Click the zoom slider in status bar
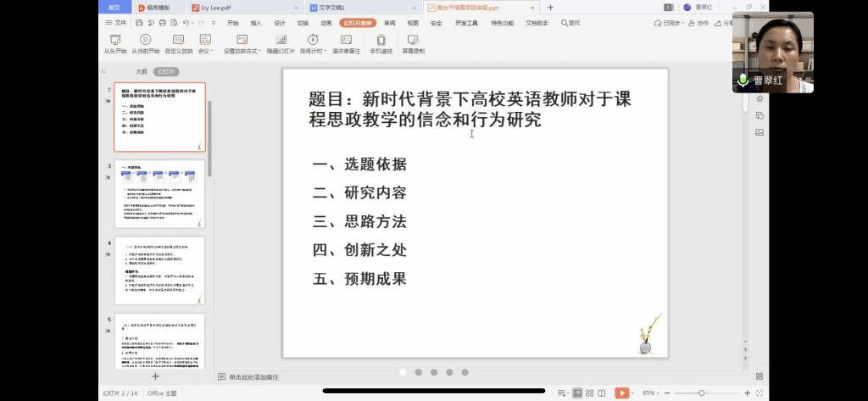This screenshot has height=401, width=868. coord(702,393)
